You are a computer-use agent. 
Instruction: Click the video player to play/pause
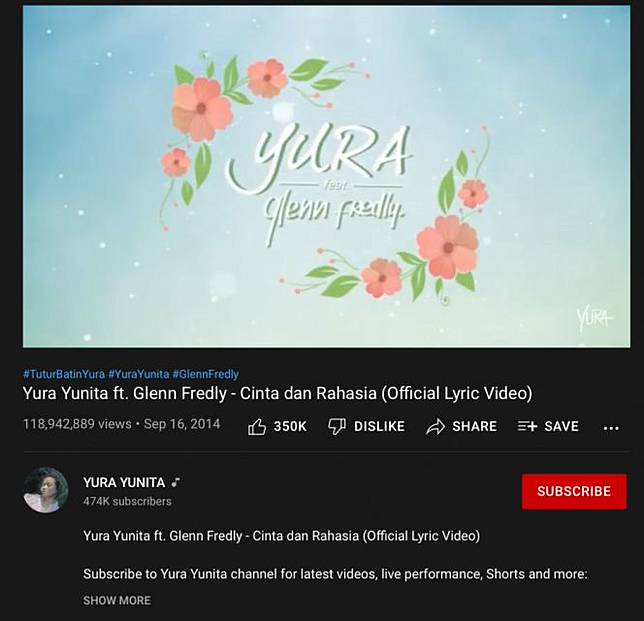pyautogui.click(x=327, y=176)
